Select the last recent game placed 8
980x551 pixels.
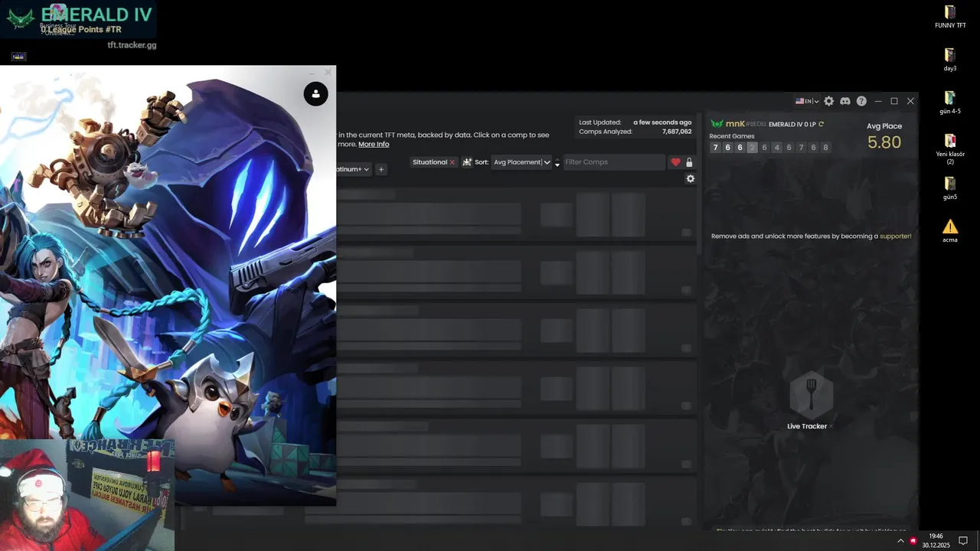click(825, 148)
